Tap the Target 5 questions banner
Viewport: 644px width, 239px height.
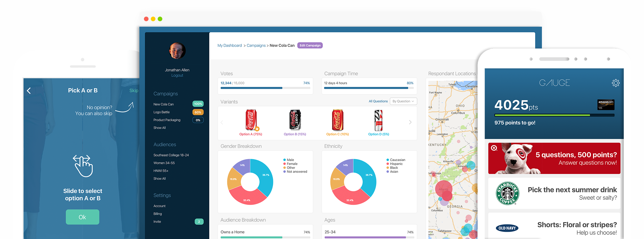pyautogui.click(x=554, y=158)
